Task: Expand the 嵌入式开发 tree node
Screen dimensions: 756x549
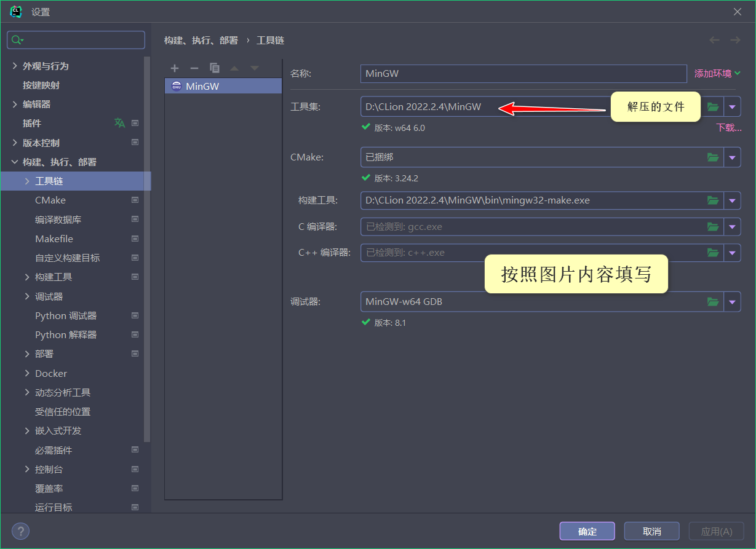Action: pos(27,431)
